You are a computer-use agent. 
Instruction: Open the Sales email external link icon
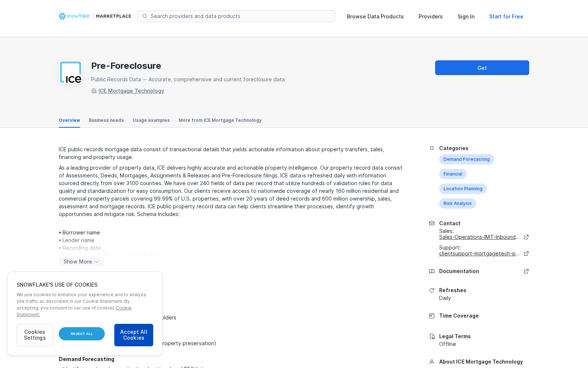526,237
